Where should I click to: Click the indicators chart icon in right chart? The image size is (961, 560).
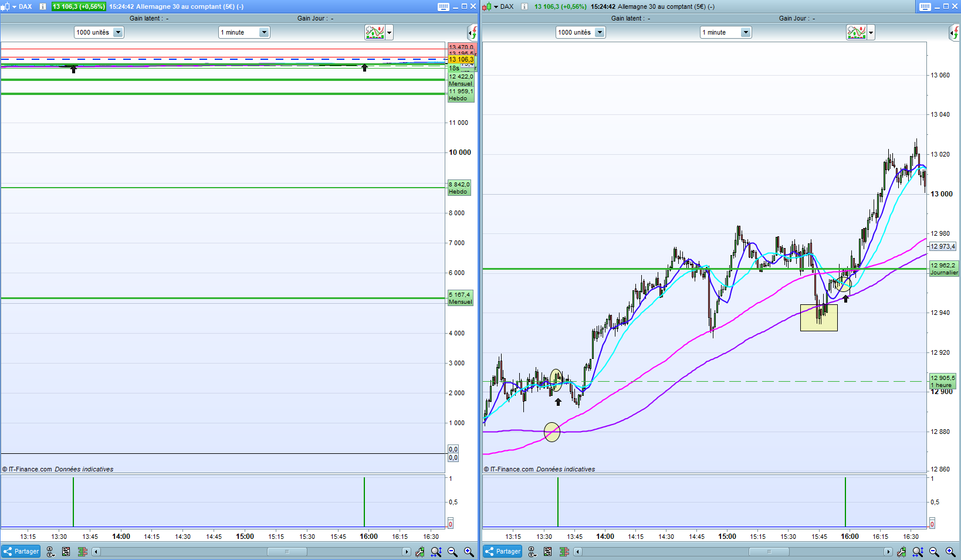(x=857, y=32)
